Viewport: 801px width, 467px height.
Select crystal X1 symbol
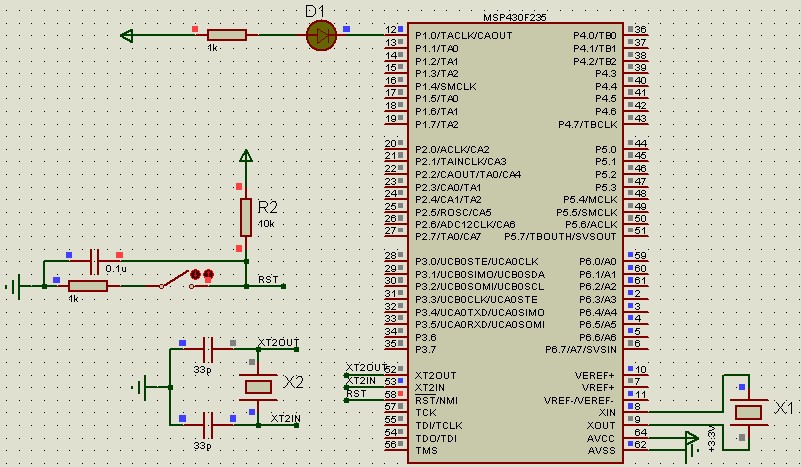click(748, 412)
